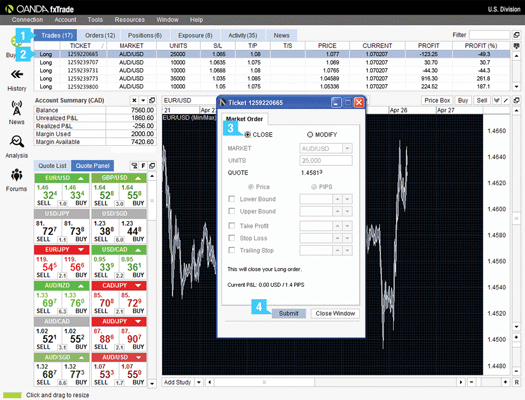Zoom in chart horizontally with plus icon

(505, 382)
